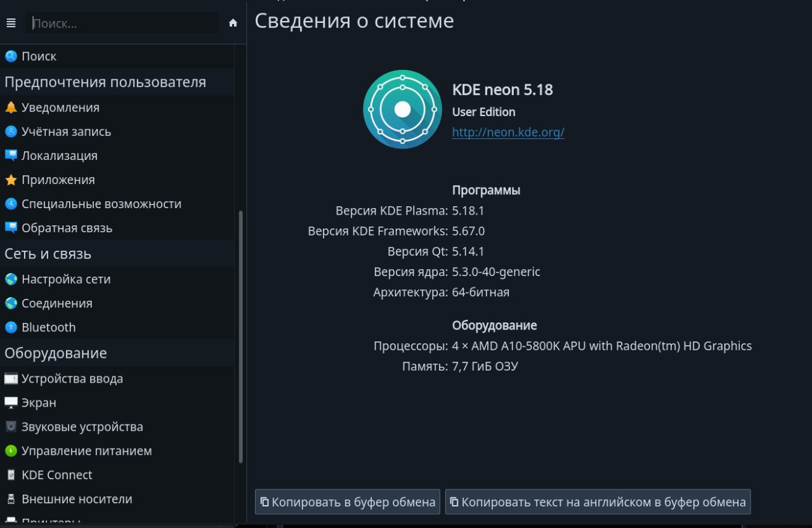Viewport: 812px width, 528px height.
Task: Open Управление питанием settings
Action: coord(117,451)
